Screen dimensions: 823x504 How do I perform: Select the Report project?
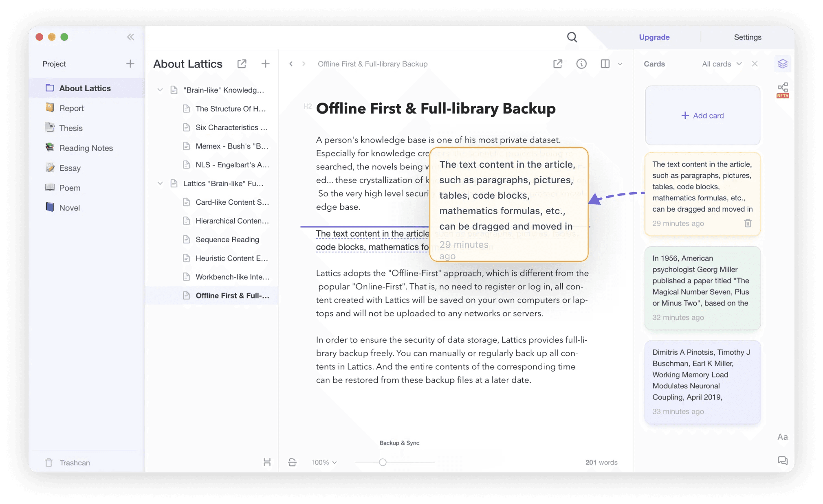tap(87, 108)
